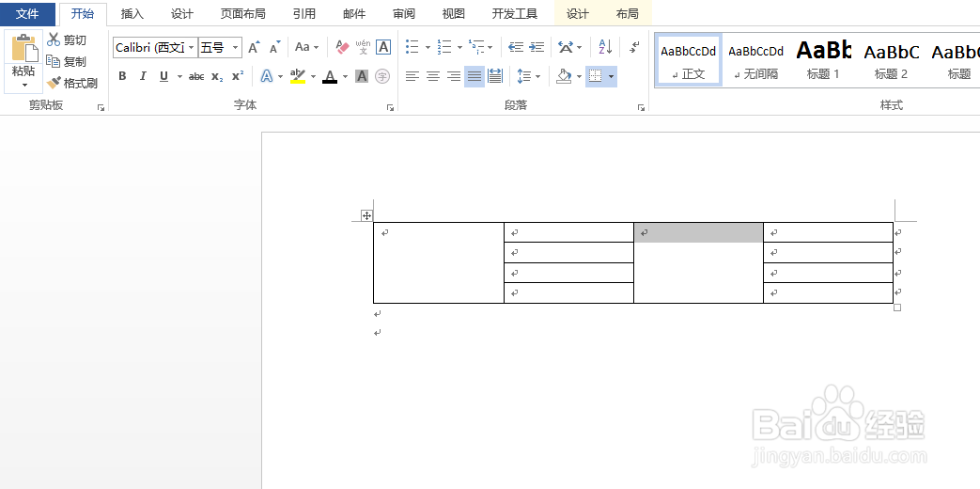Image resolution: width=980 pixels, height=489 pixels.
Task: Click the table move handle
Action: (x=366, y=215)
